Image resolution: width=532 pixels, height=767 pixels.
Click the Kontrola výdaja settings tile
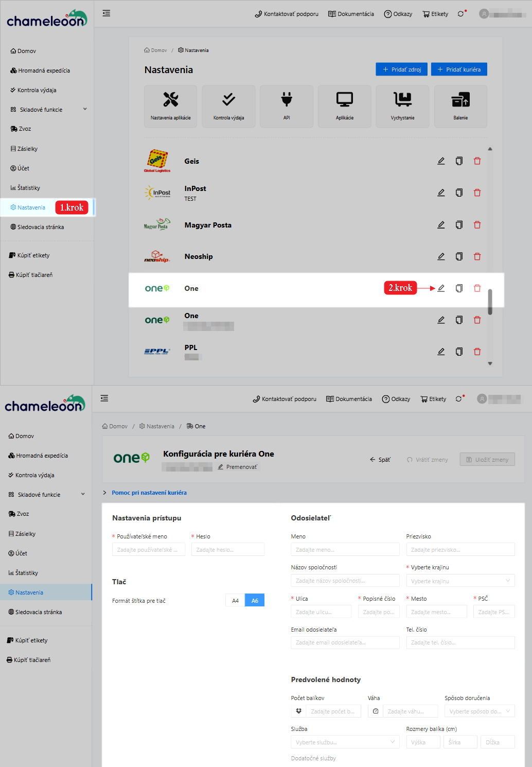click(228, 106)
